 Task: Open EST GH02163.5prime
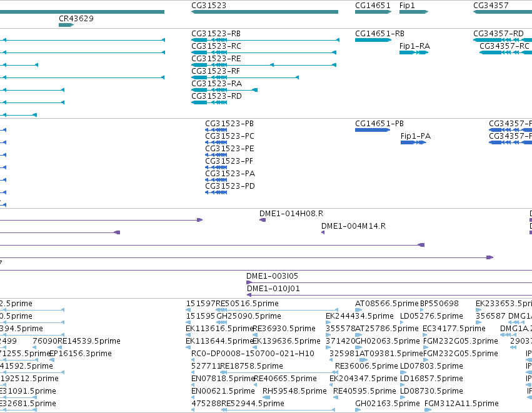pyautogui.click(x=358, y=410)
